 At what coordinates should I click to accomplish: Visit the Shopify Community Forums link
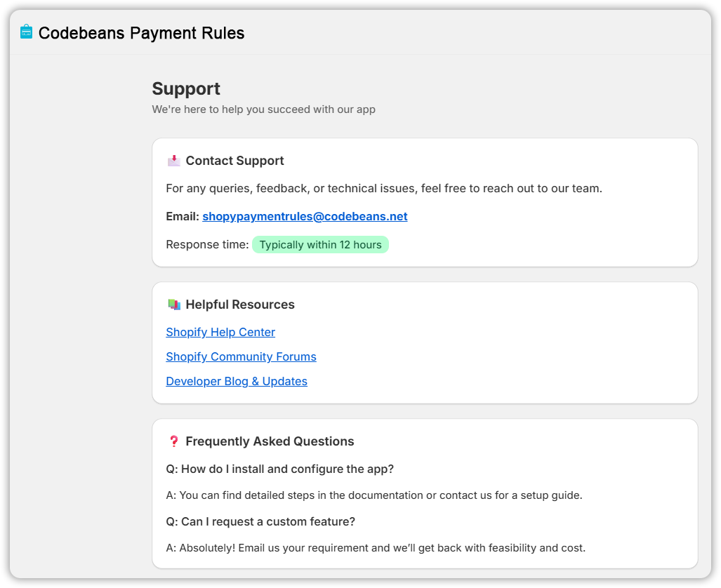(x=241, y=357)
